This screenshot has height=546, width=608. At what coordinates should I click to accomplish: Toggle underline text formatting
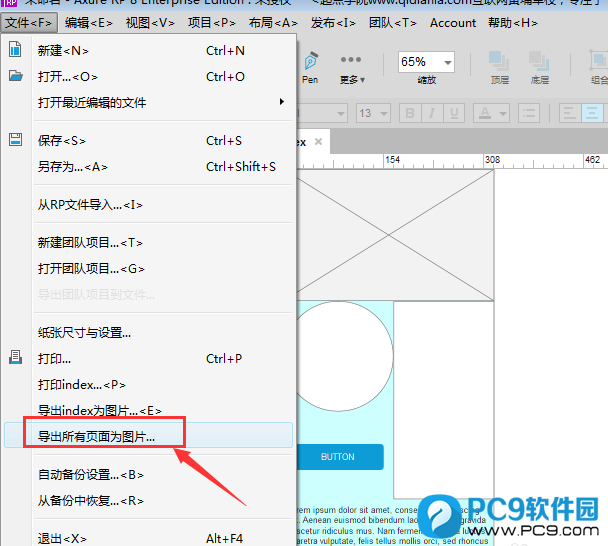454,113
